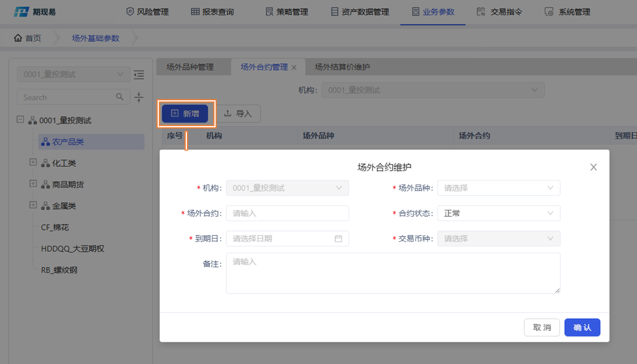The width and height of the screenshot is (637, 364).
Task: Click the 场外合约 text input field
Action: pos(287,213)
